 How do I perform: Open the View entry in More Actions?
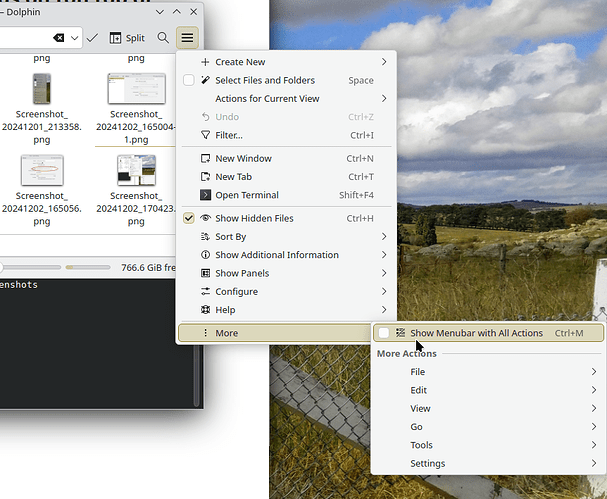click(x=488, y=408)
